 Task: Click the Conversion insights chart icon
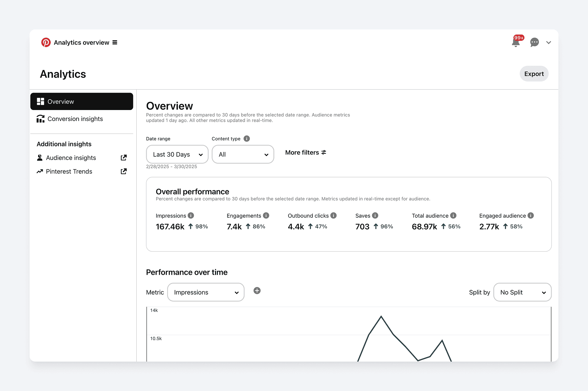tap(40, 119)
